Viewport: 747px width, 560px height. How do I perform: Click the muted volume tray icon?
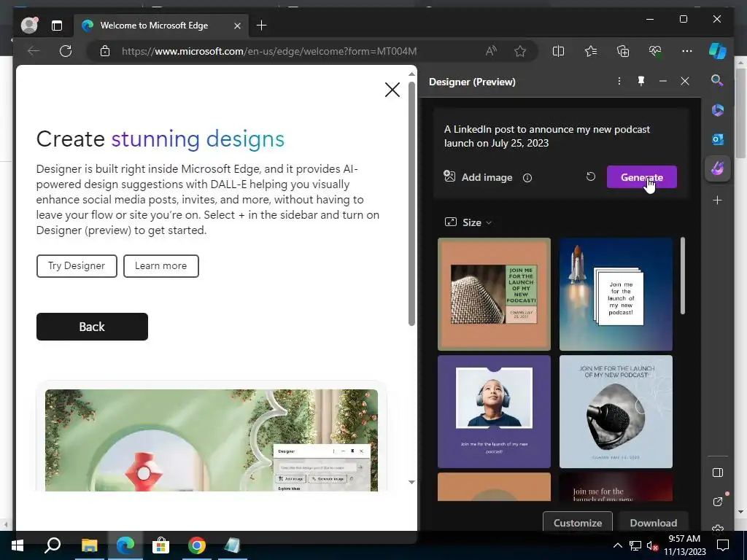pyautogui.click(x=652, y=545)
